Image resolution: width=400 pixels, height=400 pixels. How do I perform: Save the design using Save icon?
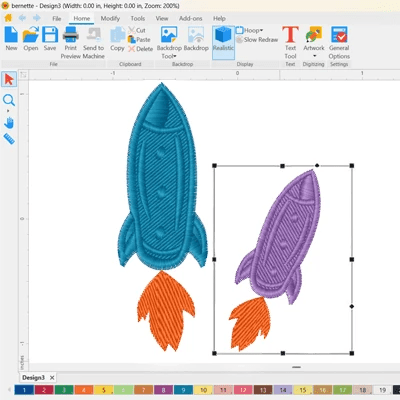tap(50, 39)
